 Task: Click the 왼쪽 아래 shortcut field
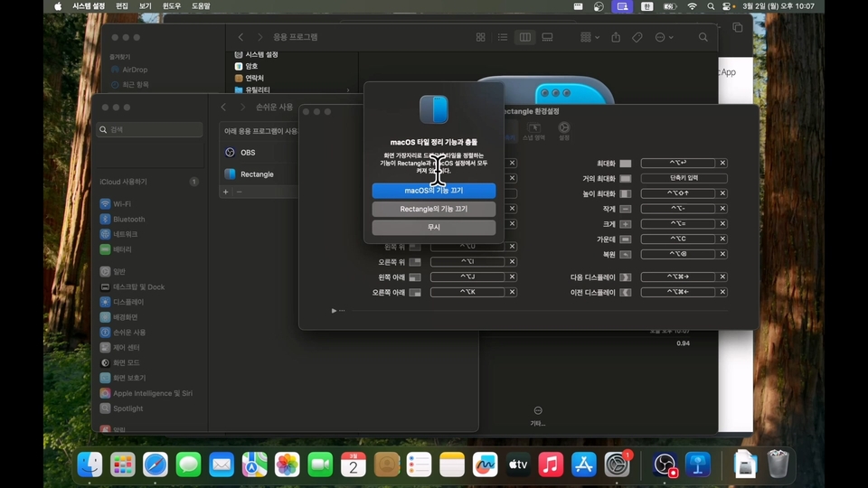pos(467,277)
